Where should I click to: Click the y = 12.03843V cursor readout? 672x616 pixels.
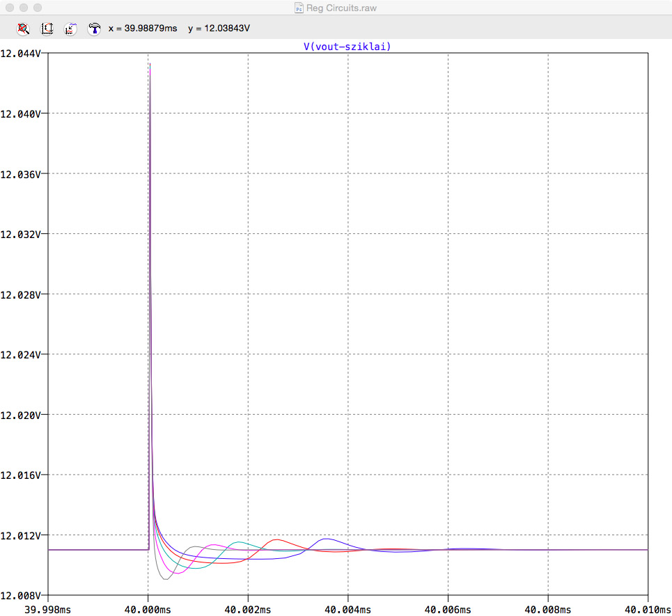(x=219, y=29)
